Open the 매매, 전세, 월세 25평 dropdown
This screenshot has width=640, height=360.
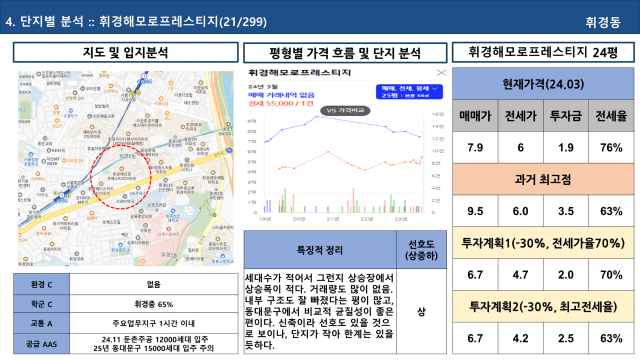pos(409,92)
